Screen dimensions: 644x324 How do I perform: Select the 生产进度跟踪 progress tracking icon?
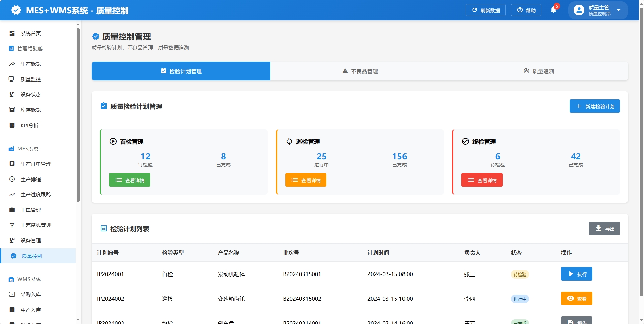pos(12,194)
